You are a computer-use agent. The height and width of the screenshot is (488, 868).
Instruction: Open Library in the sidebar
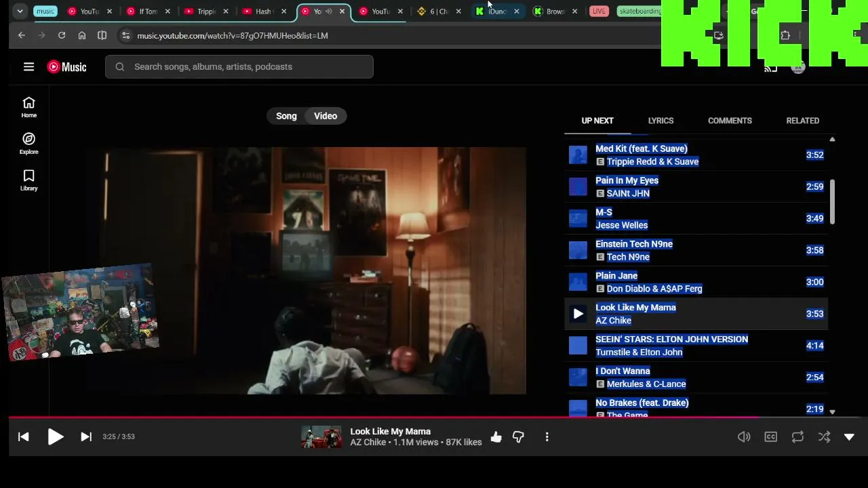28,180
